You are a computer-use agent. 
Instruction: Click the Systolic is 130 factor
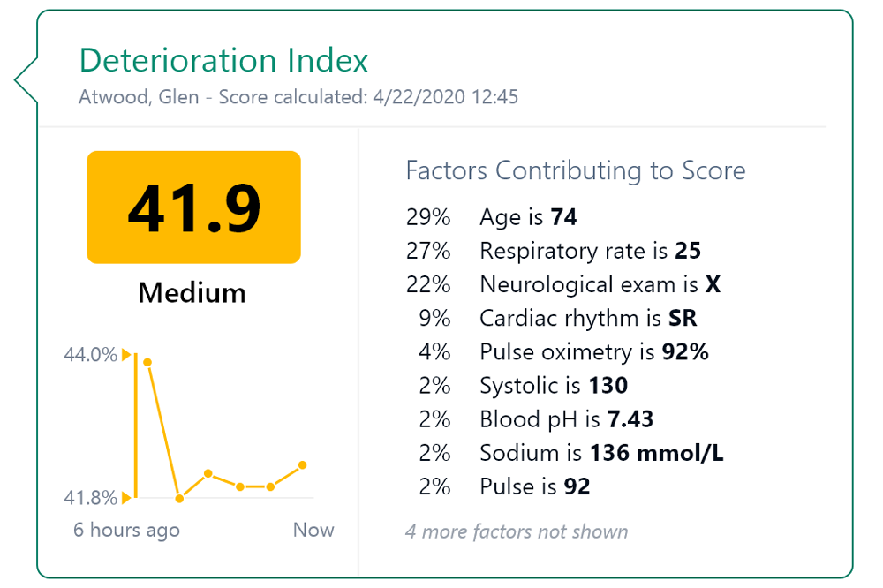553,385
